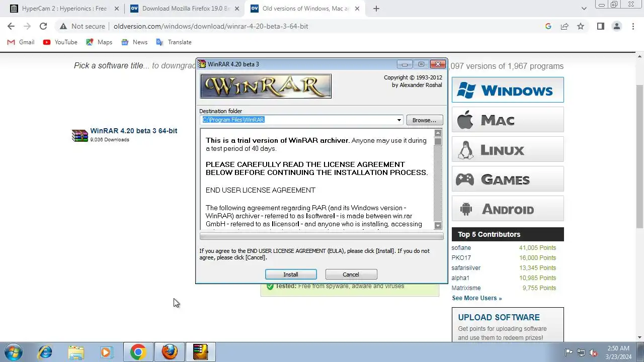Open the Gmail bookmark
Viewport: 644px width, 362px height.
pyautogui.click(x=21, y=42)
